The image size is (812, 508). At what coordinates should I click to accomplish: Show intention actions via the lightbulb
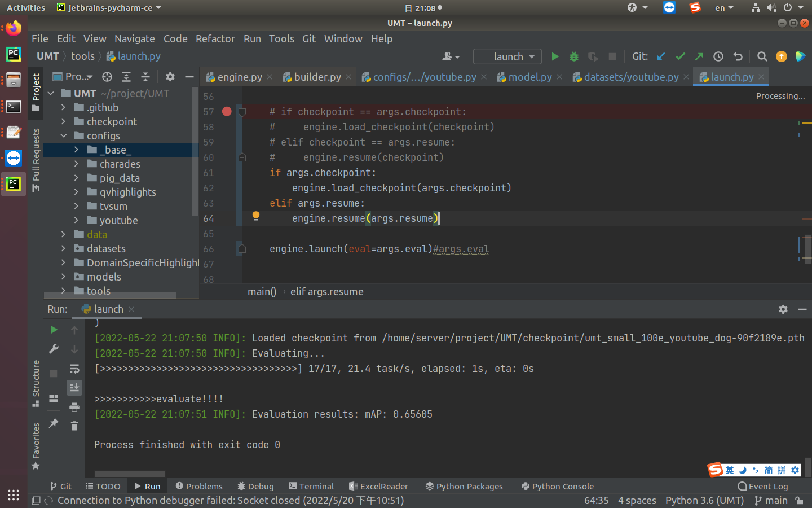pos(256,216)
